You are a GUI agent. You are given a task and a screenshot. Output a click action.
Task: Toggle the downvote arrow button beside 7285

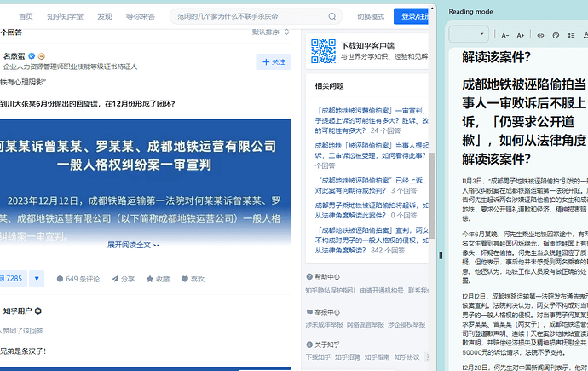36,279
